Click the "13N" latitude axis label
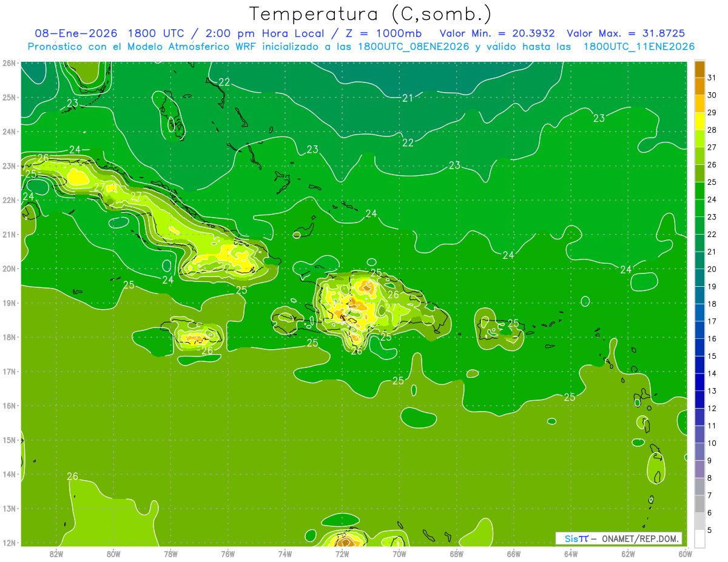The width and height of the screenshot is (728, 562). [8, 509]
